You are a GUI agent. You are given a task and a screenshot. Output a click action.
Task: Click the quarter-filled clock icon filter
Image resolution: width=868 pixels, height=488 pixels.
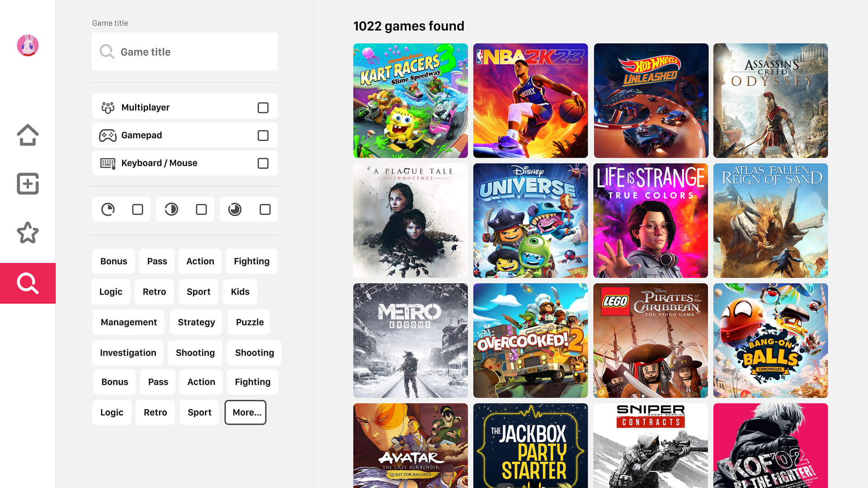(x=108, y=209)
